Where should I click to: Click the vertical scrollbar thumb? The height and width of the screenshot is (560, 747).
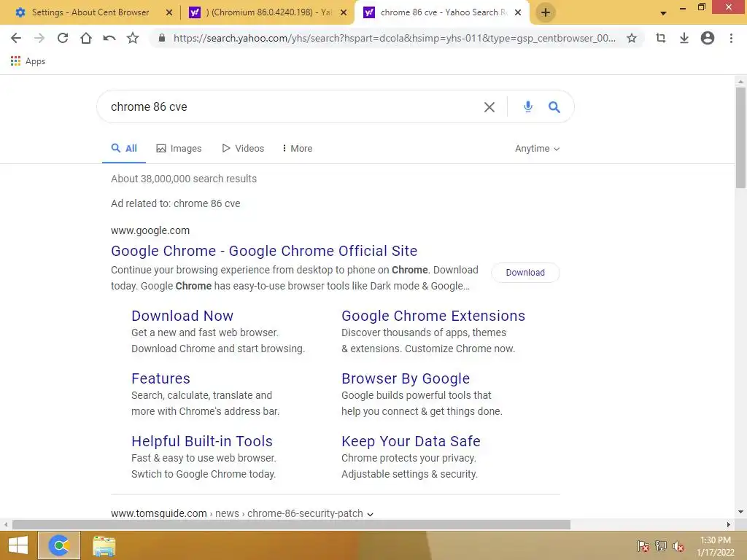click(x=740, y=137)
